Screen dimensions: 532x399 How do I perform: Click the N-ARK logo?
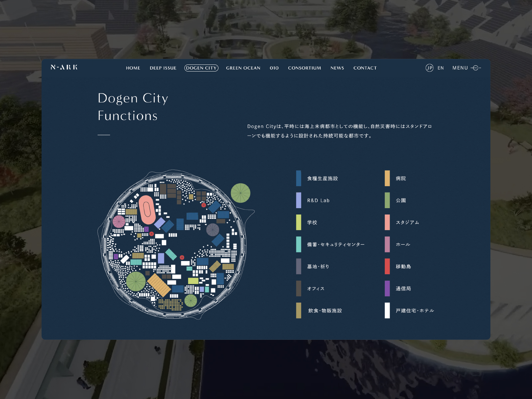tap(64, 67)
